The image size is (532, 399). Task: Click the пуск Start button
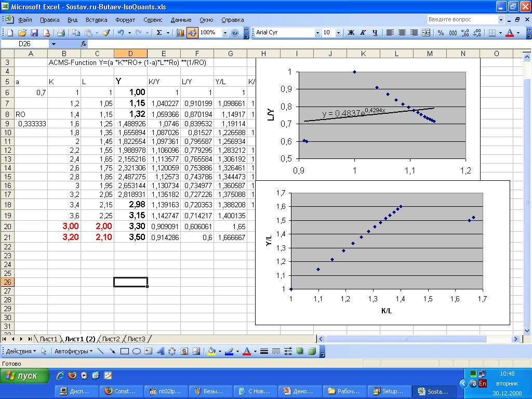pyautogui.click(x=25, y=376)
